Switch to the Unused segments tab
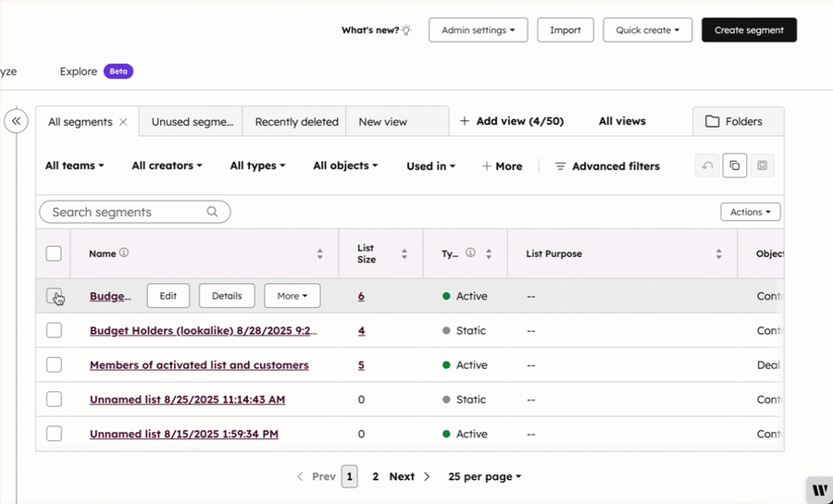This screenshot has height=504, width=833. [x=192, y=122]
